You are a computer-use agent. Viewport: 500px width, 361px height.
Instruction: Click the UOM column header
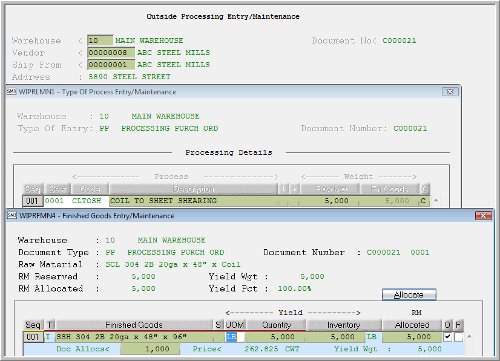[235, 325]
